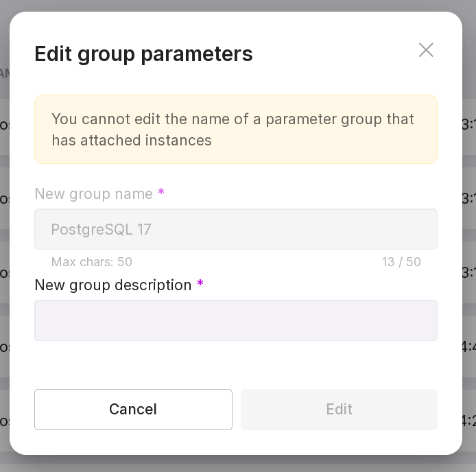Click the 'Max chars: 50' hint
This screenshot has width=476, height=472.
tap(91, 262)
